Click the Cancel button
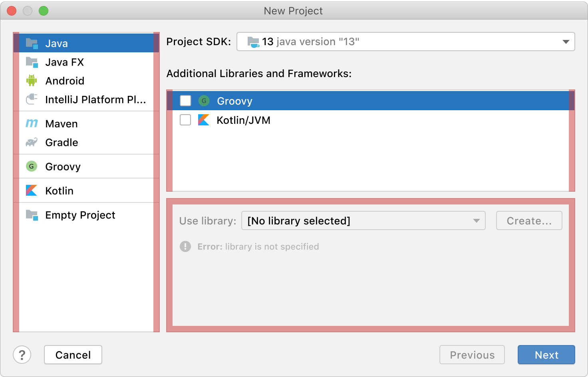The width and height of the screenshot is (588, 377). pos(73,355)
